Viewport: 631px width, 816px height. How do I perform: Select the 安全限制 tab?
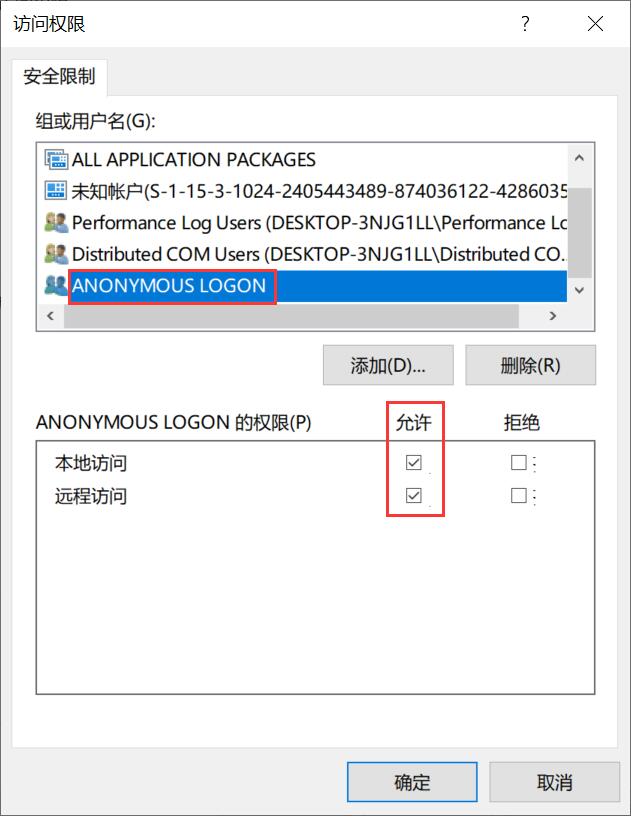point(59,76)
